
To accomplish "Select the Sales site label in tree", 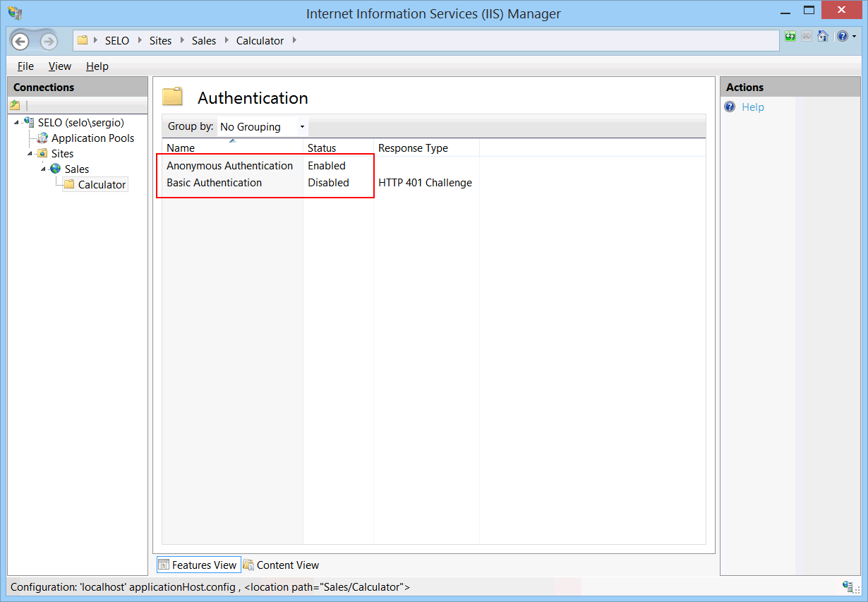I will coord(77,169).
